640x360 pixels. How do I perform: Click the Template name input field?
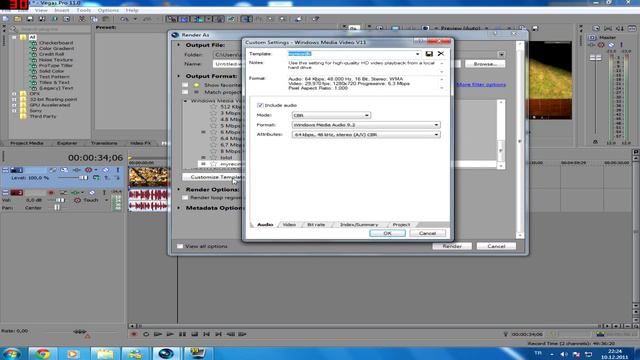click(351, 53)
